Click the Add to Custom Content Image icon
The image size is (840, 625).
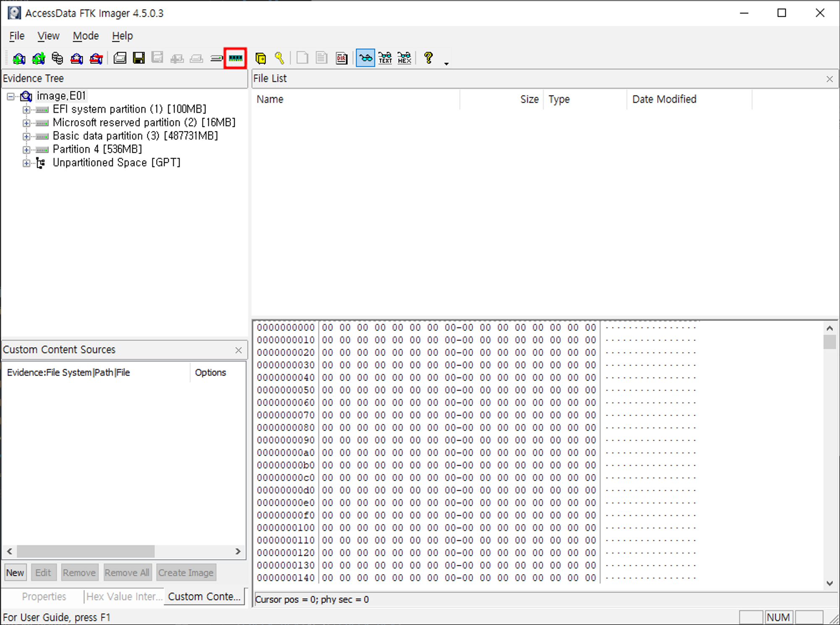coord(177,58)
